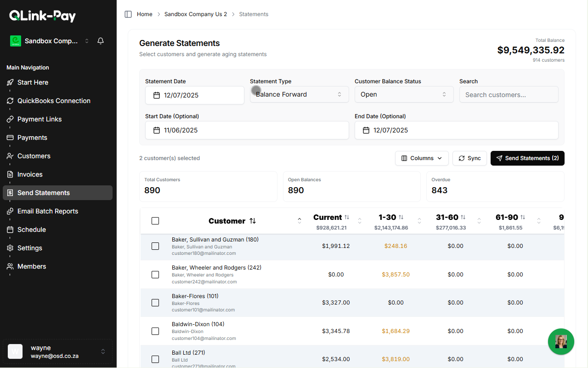Screen dimensions: 588x368
Task: Toggle the sidebar panel icon
Action: click(x=128, y=14)
